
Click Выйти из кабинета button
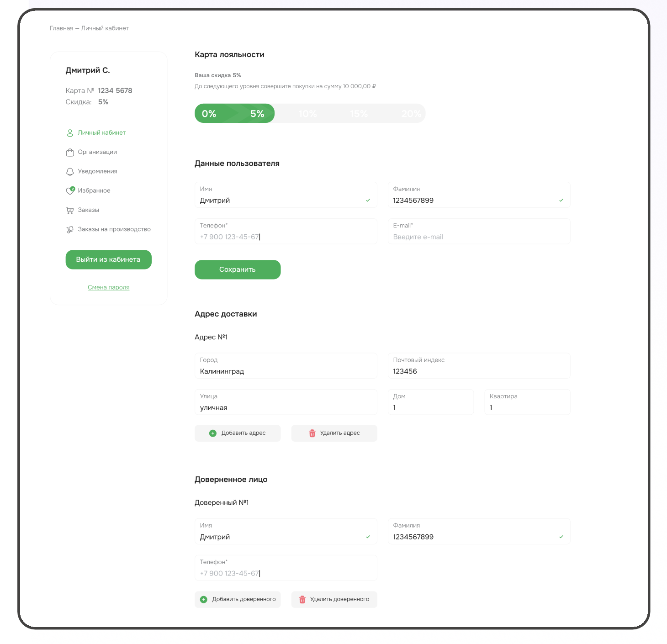click(x=108, y=259)
